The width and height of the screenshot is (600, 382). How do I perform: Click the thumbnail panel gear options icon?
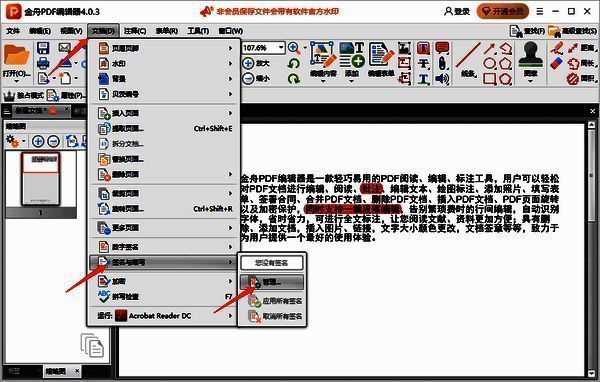click(12, 141)
